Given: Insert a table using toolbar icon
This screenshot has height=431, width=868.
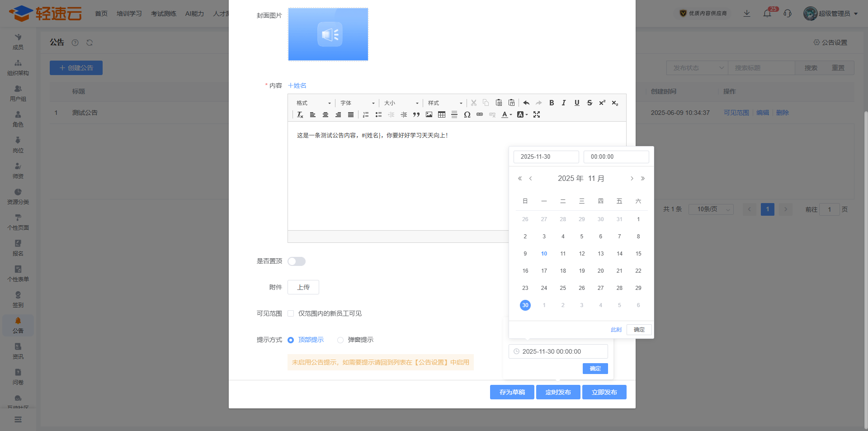Looking at the screenshot, I should (442, 115).
